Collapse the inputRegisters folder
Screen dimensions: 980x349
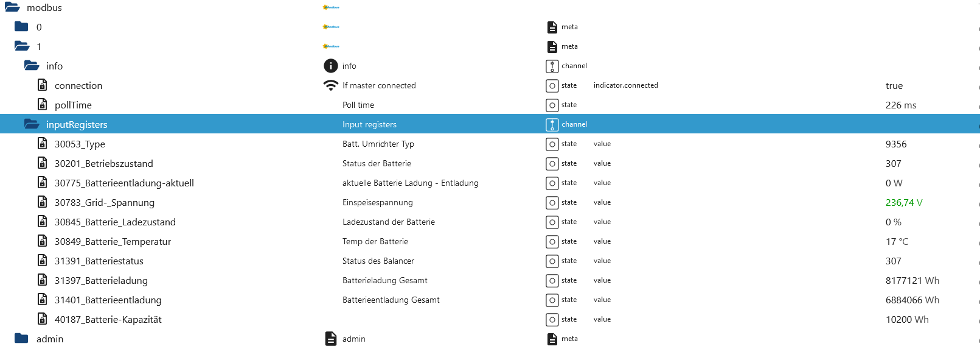pos(32,124)
